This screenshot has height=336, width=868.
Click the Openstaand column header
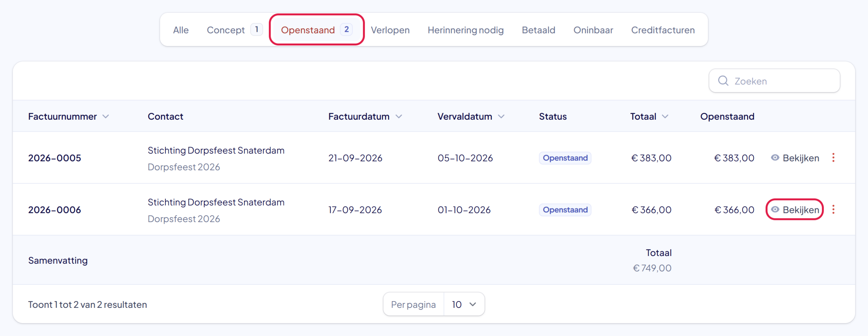click(727, 117)
